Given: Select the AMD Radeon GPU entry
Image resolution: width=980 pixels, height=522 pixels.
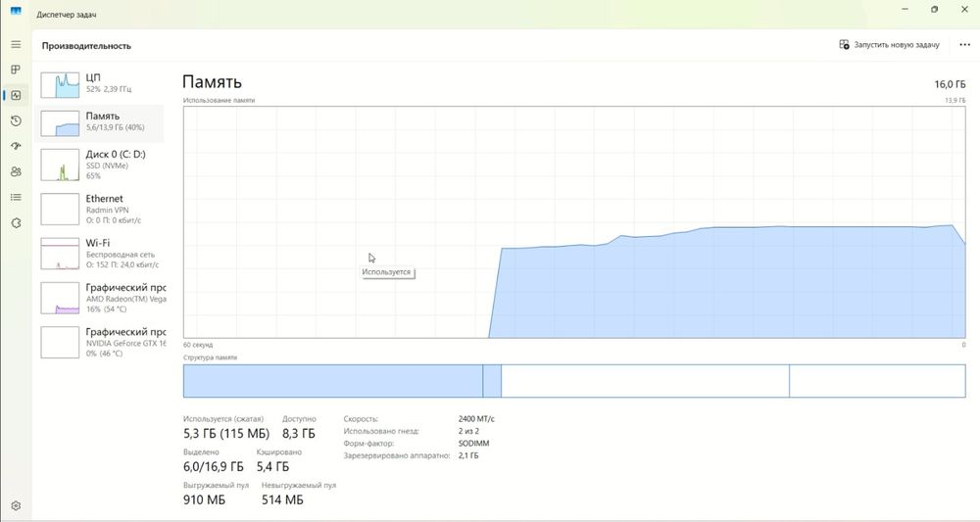Looking at the screenshot, I should coord(101,298).
